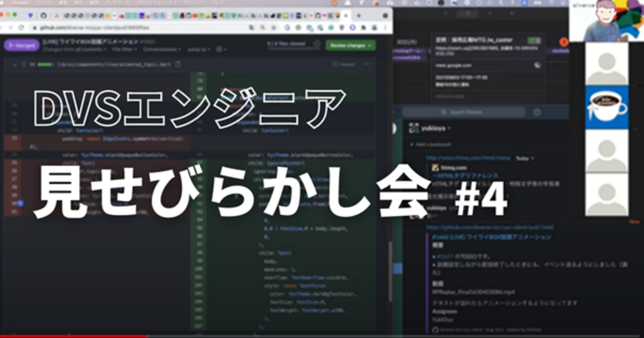Click Add a bookmark in Slack

[431, 144]
